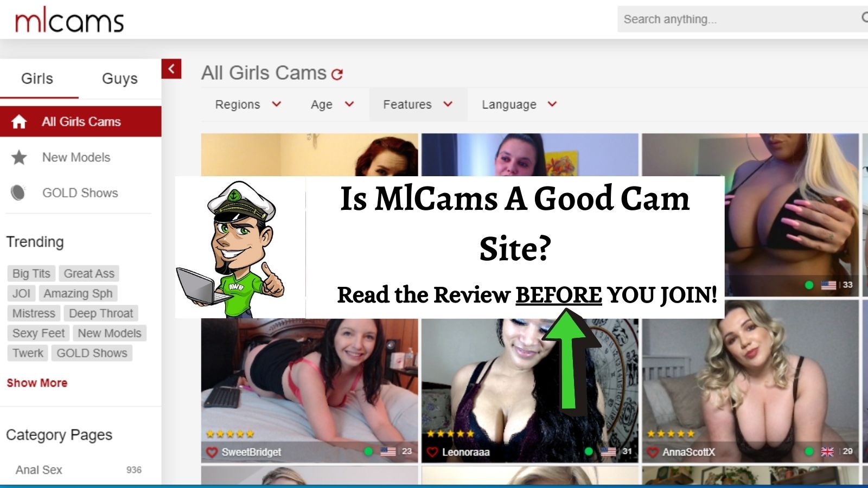Switch to the Guys tab

pyautogui.click(x=119, y=79)
